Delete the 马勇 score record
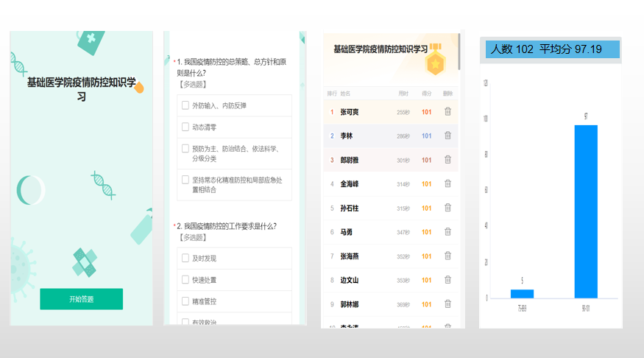 [x=447, y=232]
